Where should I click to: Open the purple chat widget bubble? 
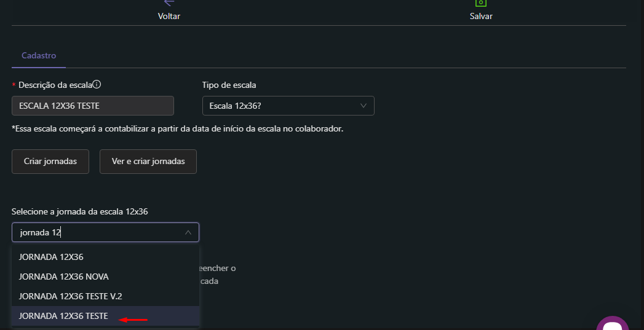612,324
